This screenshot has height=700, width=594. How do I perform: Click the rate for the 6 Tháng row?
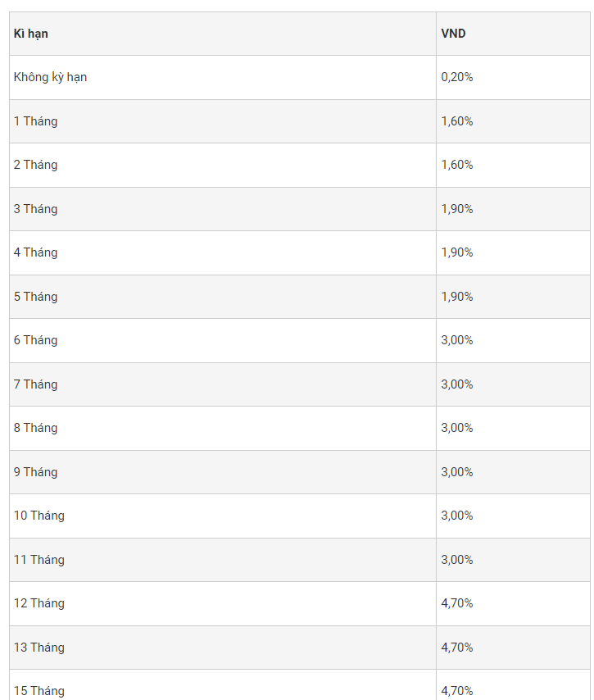(x=457, y=340)
